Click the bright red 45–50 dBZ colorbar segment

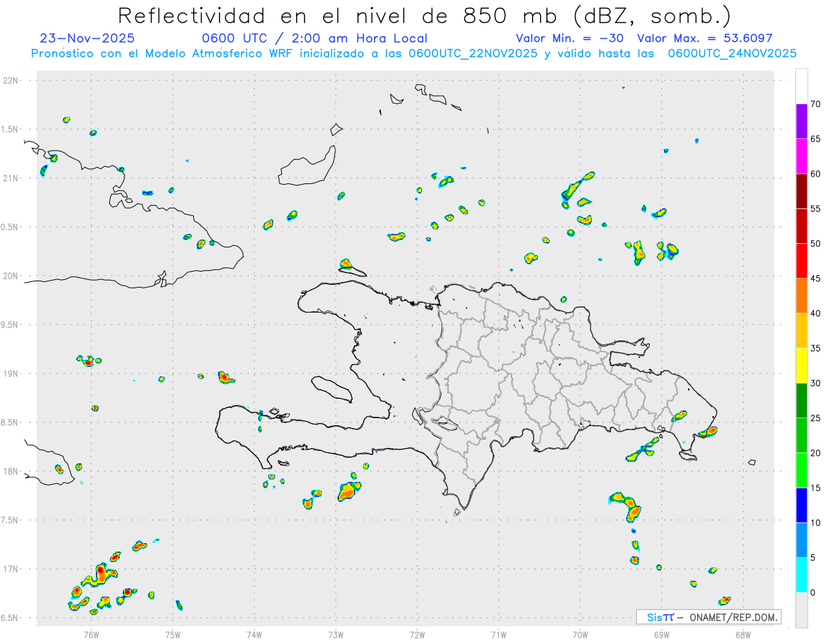(x=801, y=261)
